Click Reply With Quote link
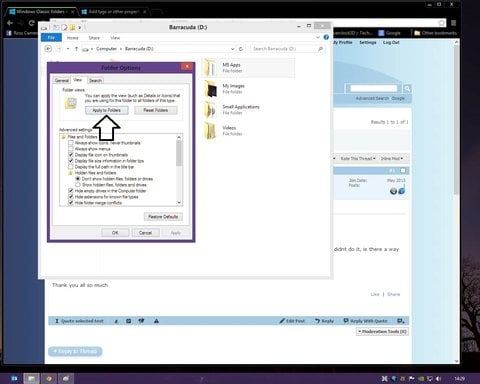Image resolution: width=480 pixels, height=384 pixels. pyautogui.click(x=365, y=321)
